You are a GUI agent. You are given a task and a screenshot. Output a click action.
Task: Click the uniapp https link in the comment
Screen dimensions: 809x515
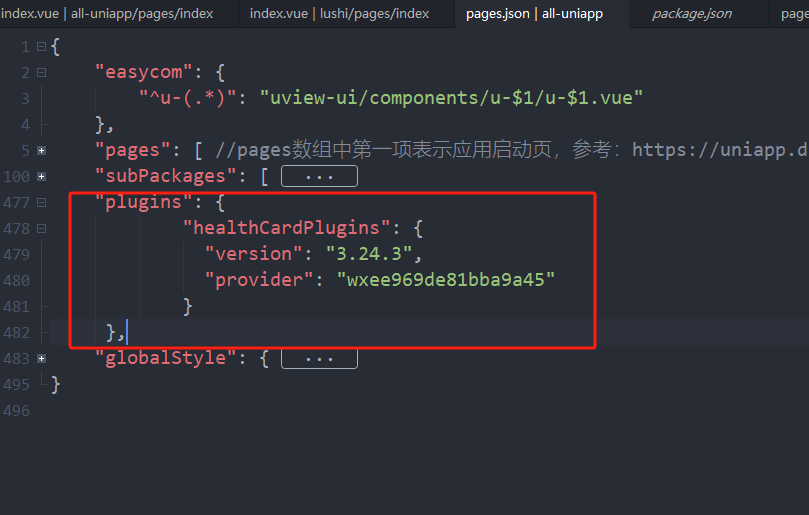[x=720, y=150]
